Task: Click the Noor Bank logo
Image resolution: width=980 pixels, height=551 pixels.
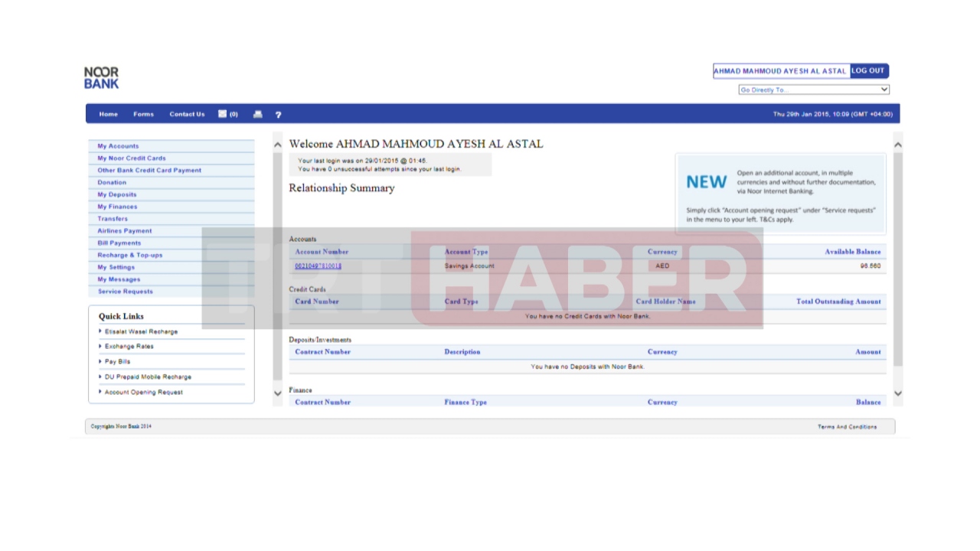Action: pos(101,77)
